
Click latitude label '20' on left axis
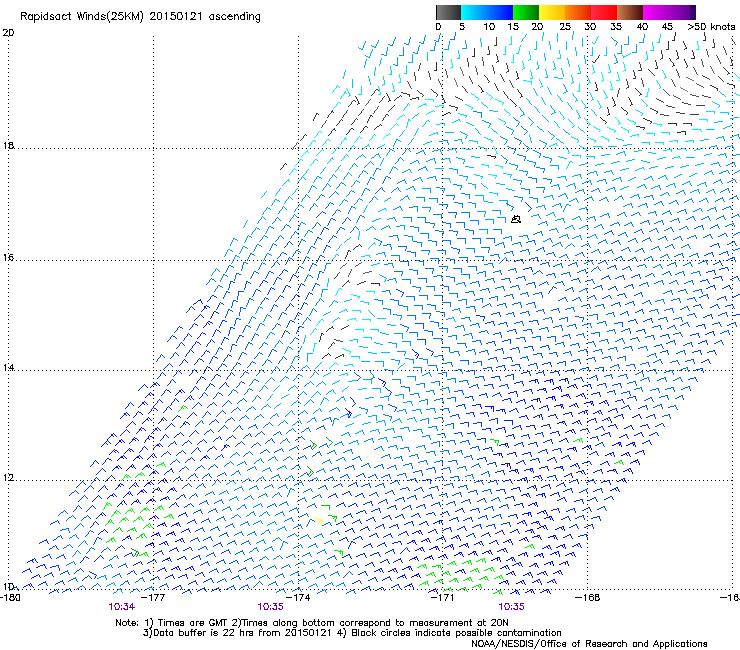click(x=8, y=33)
